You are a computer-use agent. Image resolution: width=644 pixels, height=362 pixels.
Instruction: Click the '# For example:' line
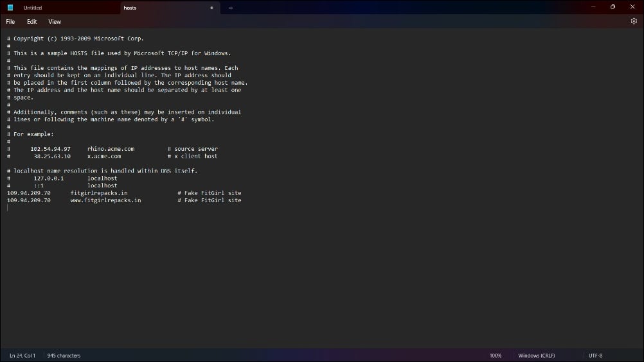[30, 134]
